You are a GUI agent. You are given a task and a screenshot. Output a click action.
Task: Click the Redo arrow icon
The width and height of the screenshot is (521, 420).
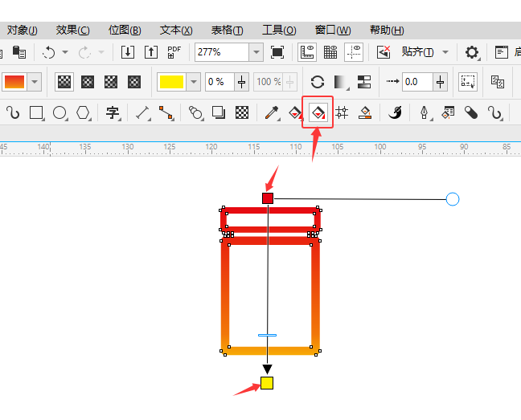point(84,52)
